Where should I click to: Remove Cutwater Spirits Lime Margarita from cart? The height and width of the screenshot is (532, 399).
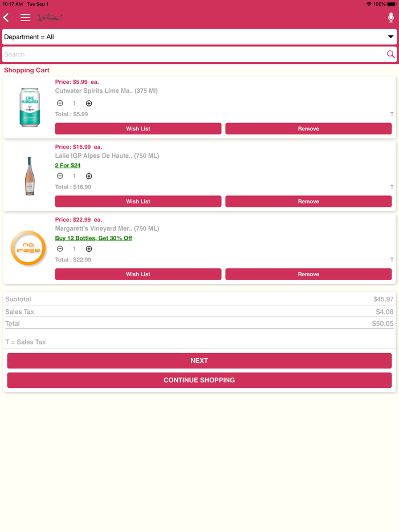308,129
